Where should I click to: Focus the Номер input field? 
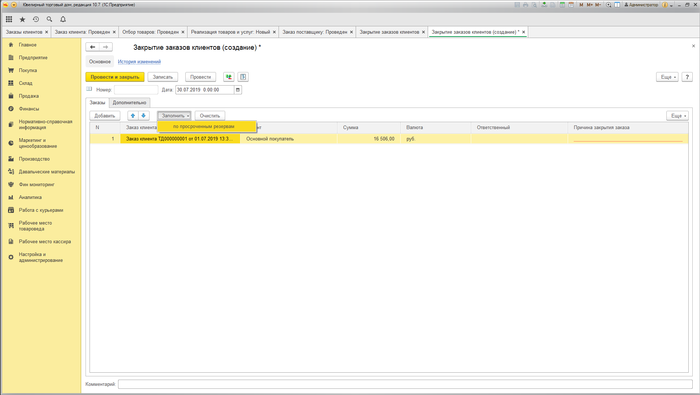tap(136, 90)
